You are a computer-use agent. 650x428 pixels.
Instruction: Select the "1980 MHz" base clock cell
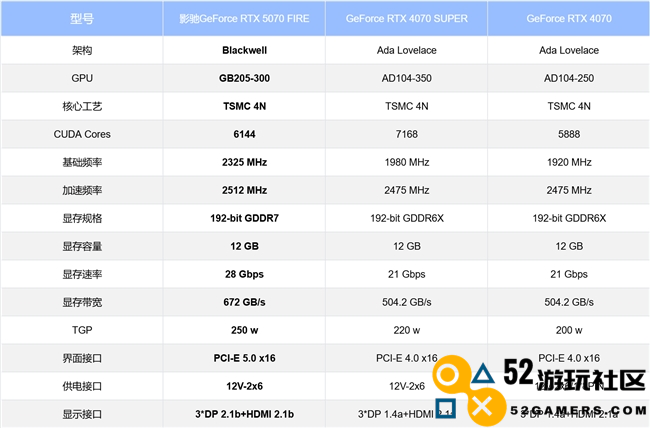[x=406, y=162]
